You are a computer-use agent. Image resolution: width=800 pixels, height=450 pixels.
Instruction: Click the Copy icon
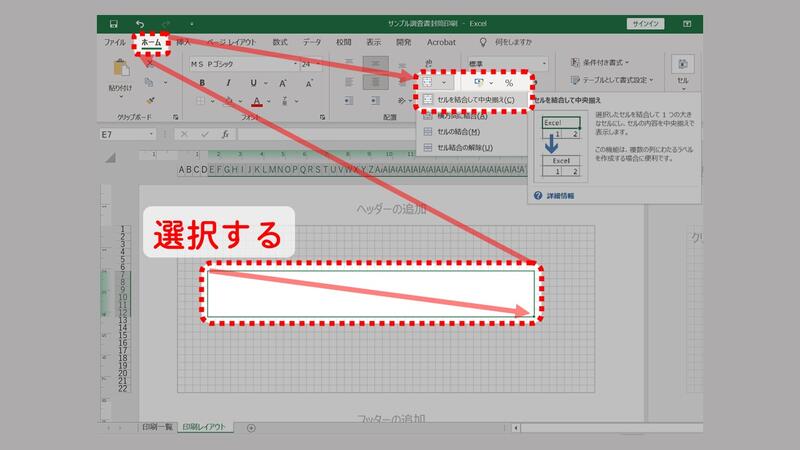[149, 82]
